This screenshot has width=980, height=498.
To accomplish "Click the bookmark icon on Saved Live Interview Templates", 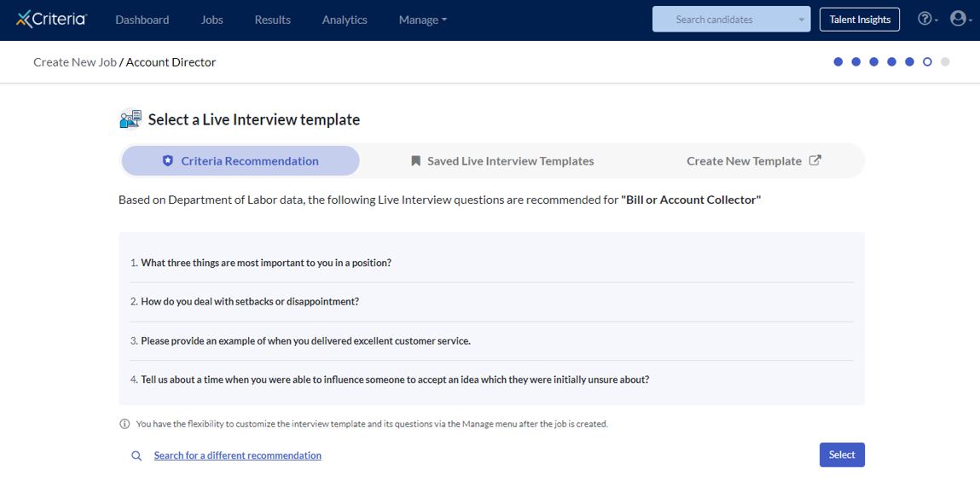I will 415,160.
